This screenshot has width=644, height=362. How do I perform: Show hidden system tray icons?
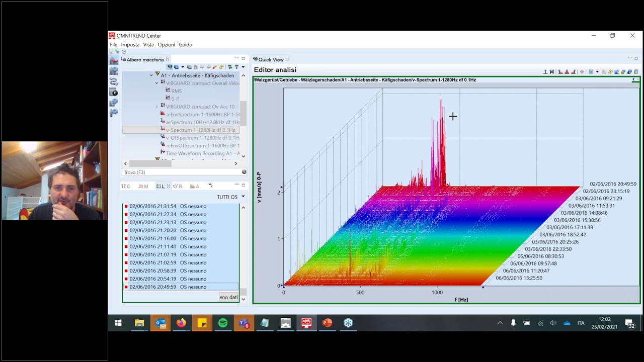[x=500, y=323]
